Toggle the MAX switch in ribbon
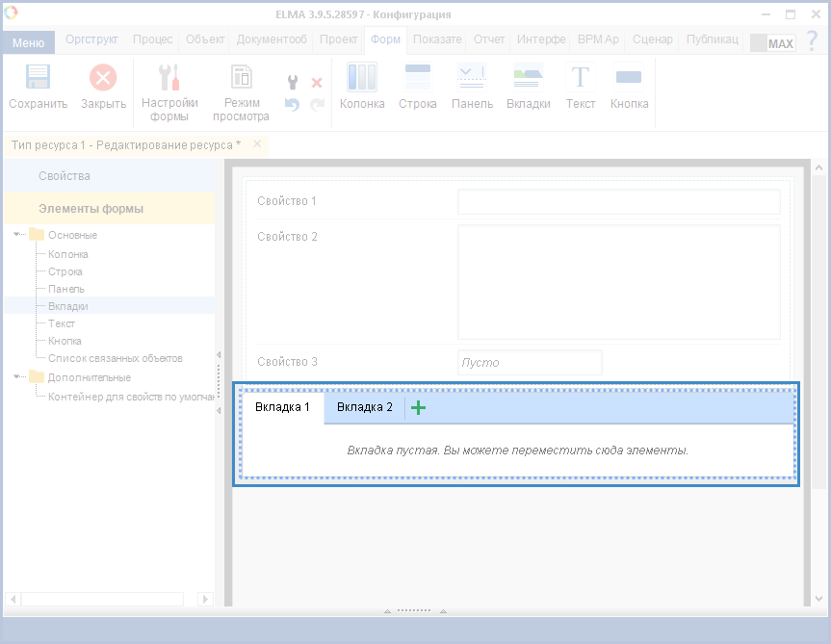 point(772,43)
